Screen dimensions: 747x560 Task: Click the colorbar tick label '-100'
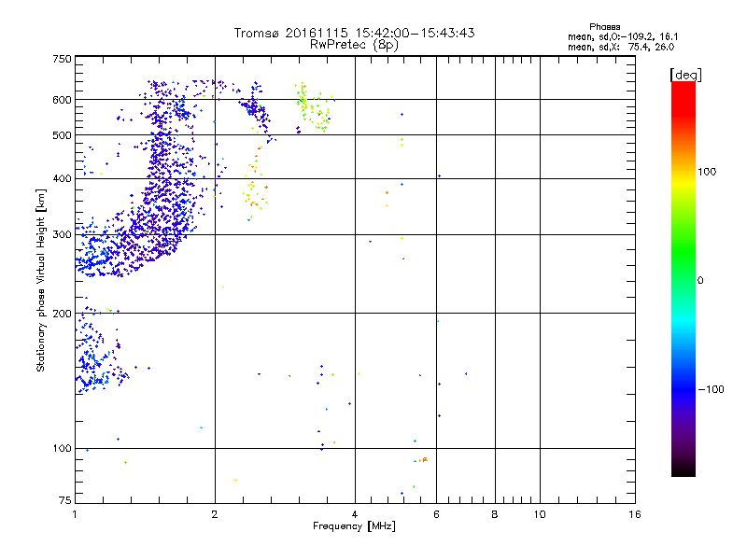click(x=711, y=389)
